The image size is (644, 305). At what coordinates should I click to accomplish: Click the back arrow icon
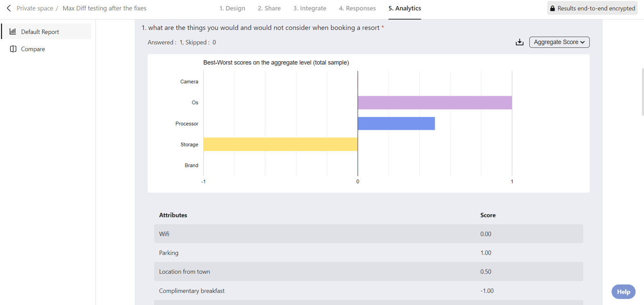coord(8,8)
